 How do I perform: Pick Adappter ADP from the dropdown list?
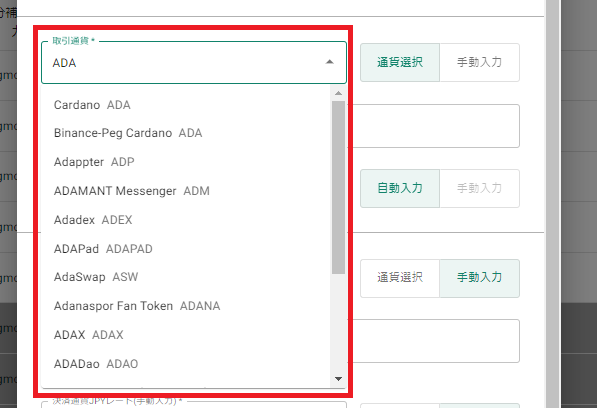click(x=185, y=162)
